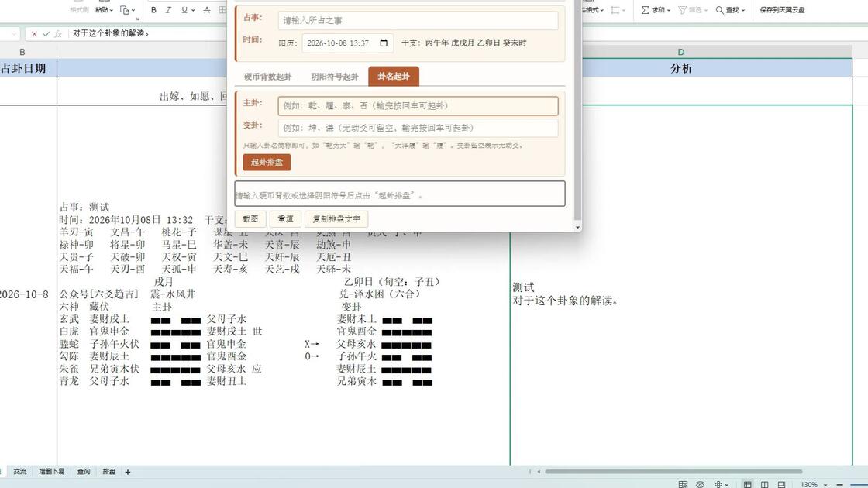
Task: Switch to page break preview icon
Action: point(781,484)
